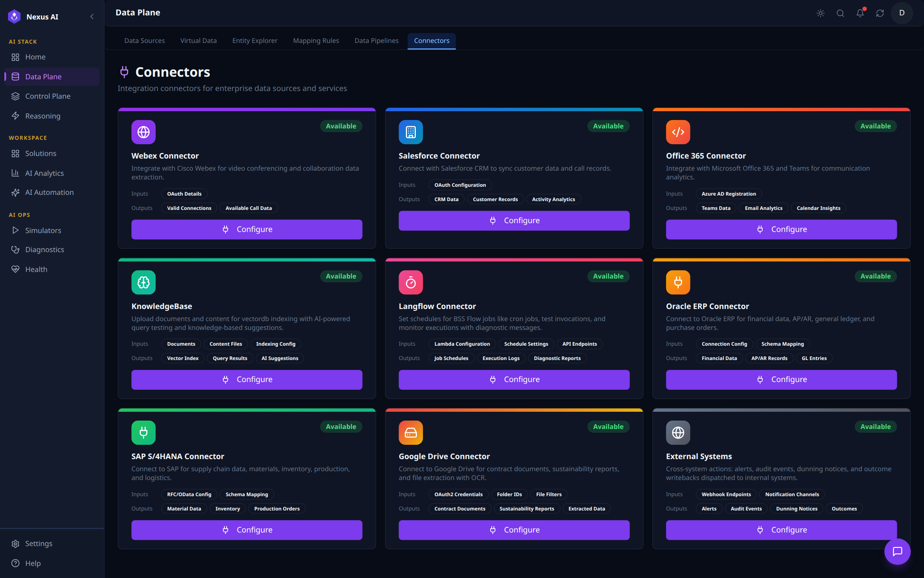The height and width of the screenshot is (578, 924).
Task: Toggle the light/dark theme sun icon
Action: coord(821,13)
